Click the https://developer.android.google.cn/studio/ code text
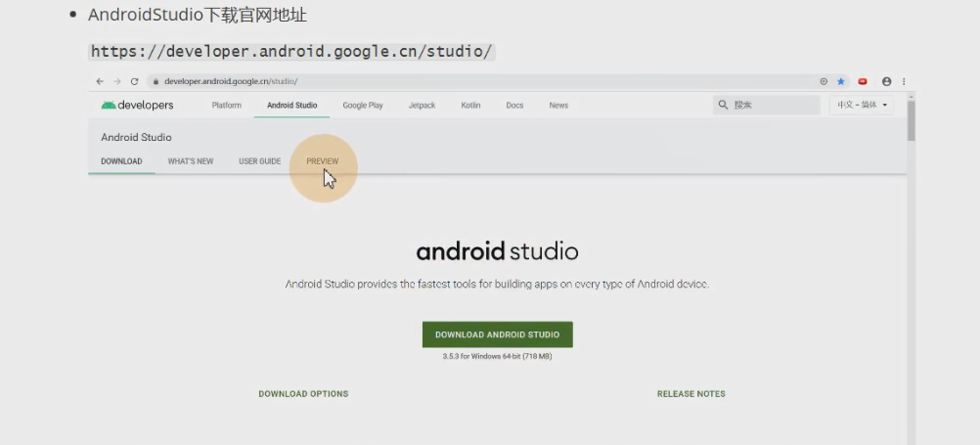Image resolution: width=980 pixels, height=445 pixels. 291,51
